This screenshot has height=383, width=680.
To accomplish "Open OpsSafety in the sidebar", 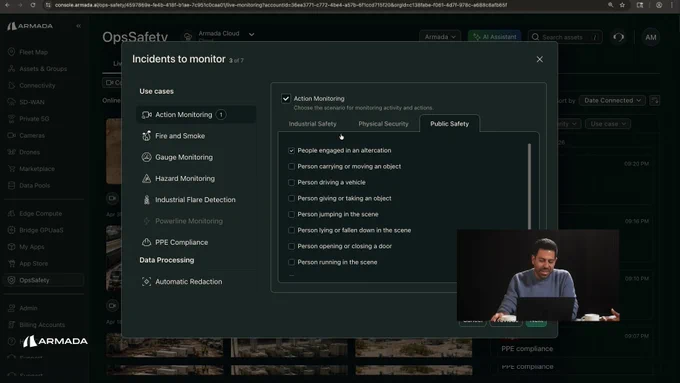I will tap(43, 280).
